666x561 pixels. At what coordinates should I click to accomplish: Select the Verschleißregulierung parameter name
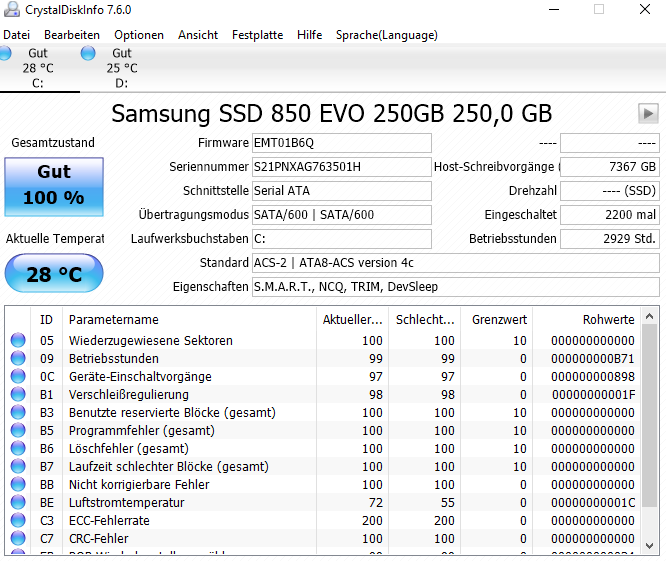(x=129, y=395)
